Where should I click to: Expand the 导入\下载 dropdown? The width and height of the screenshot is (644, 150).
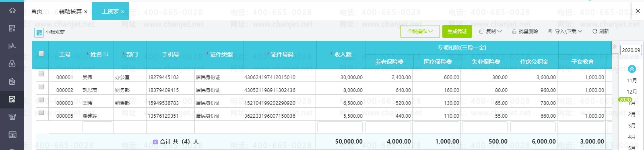click(x=565, y=31)
